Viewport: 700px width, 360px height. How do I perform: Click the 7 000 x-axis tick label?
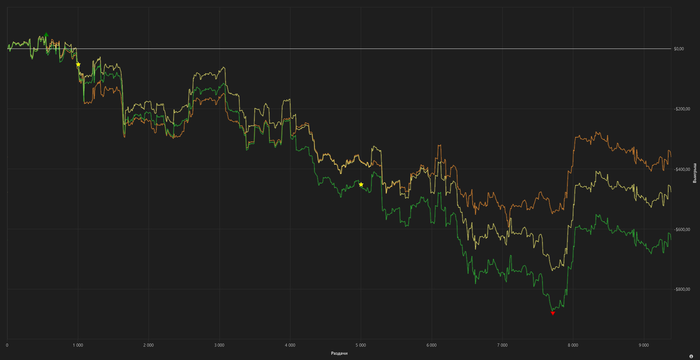502,345
